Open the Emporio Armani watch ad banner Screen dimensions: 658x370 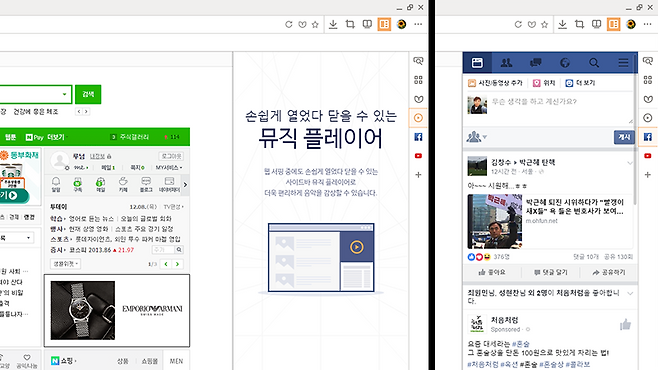pos(117,311)
